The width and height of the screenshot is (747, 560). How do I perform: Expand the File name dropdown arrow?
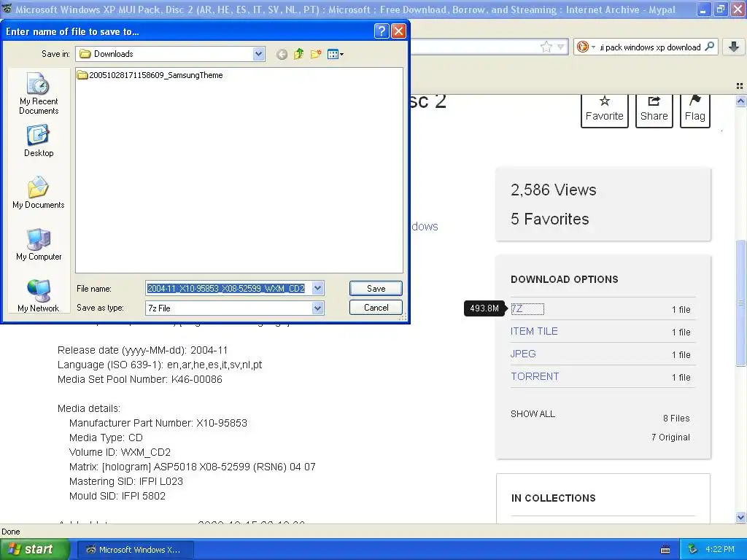pos(318,288)
